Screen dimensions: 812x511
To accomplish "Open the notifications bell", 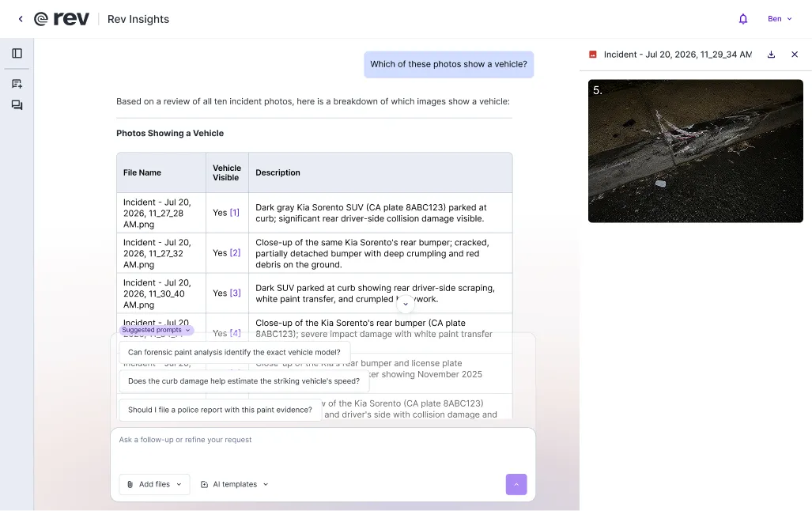I will [x=743, y=19].
